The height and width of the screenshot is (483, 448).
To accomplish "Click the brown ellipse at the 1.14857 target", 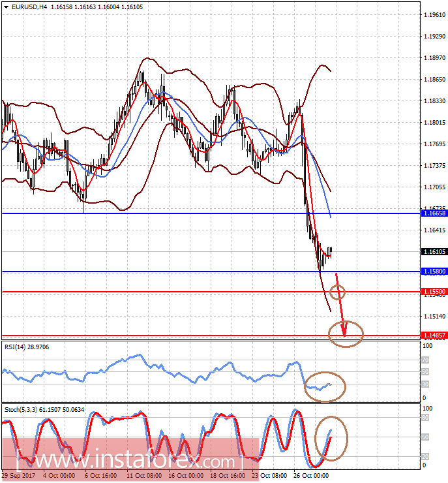I will pyautogui.click(x=347, y=334).
